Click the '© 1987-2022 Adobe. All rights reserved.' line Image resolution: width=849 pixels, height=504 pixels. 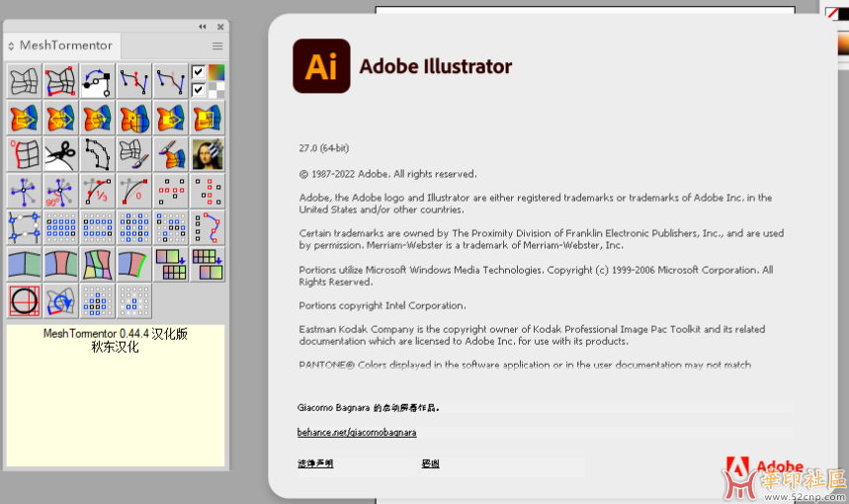point(387,174)
